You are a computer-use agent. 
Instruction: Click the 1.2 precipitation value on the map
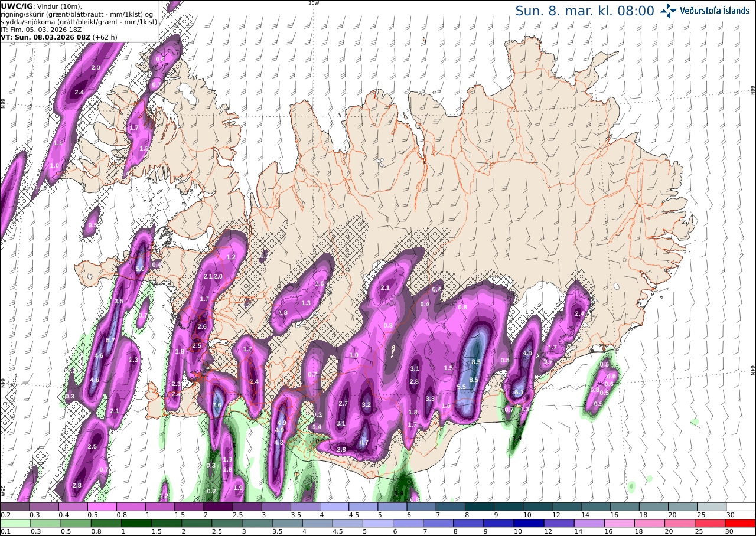click(232, 257)
